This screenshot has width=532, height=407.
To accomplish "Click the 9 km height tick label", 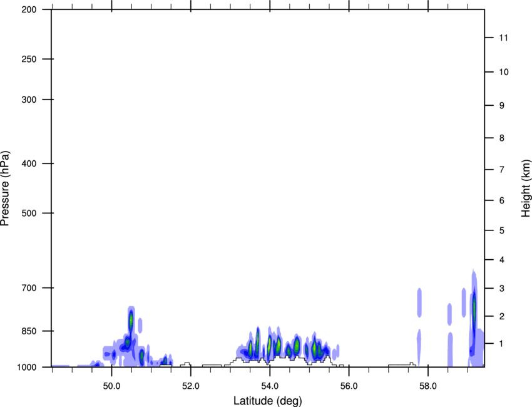I will tap(502, 106).
